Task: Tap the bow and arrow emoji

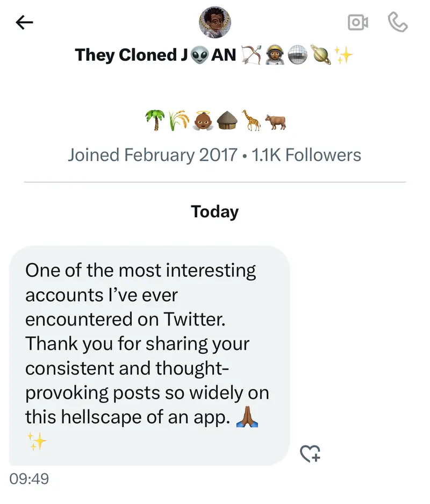Action: click(250, 54)
